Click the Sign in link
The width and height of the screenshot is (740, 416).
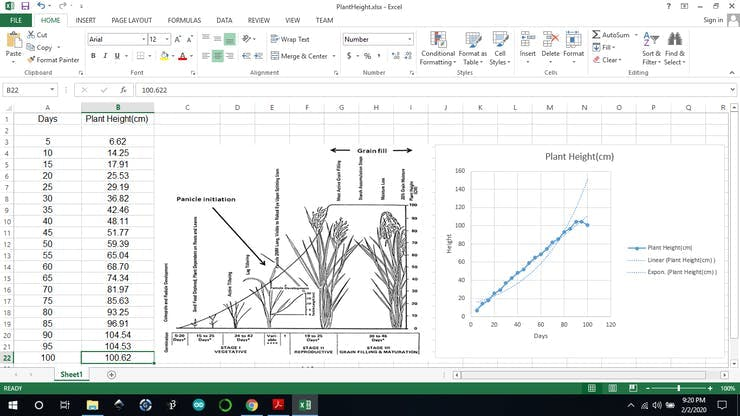pyautogui.click(x=712, y=19)
